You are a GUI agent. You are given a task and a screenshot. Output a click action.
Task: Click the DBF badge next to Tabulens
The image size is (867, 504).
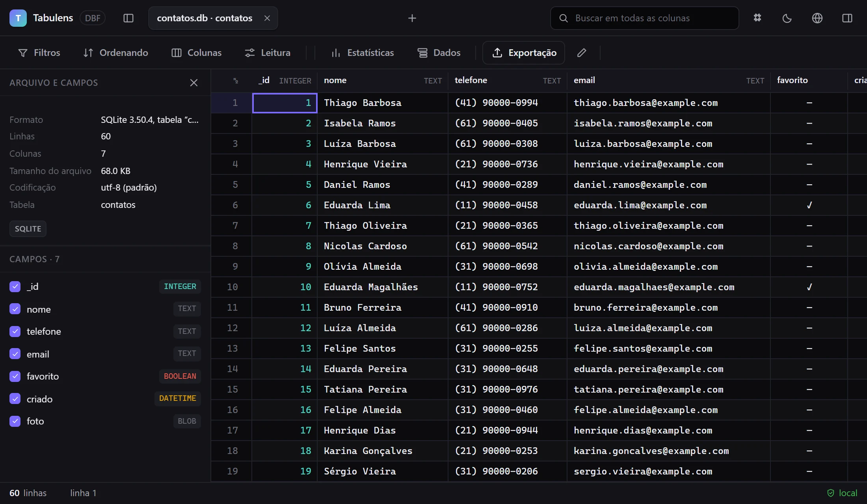(93, 18)
